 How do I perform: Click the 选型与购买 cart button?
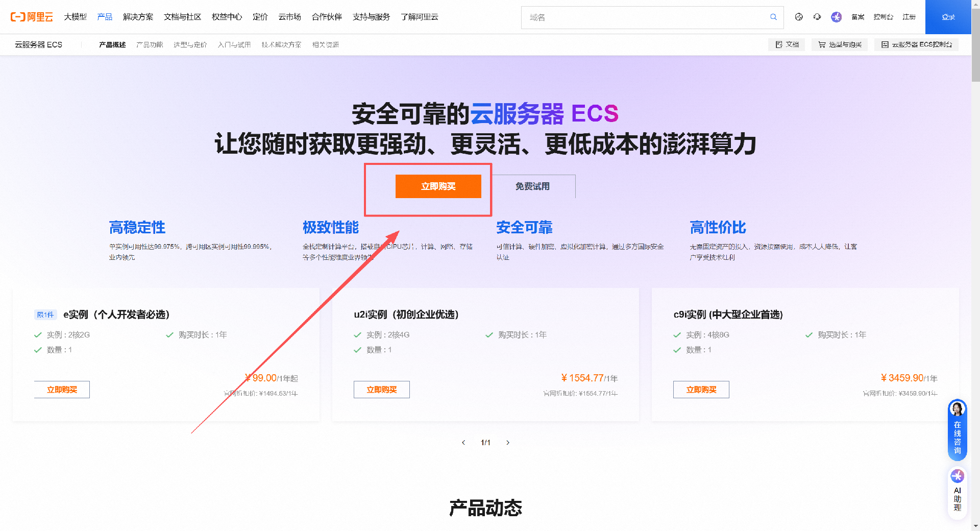(x=840, y=45)
